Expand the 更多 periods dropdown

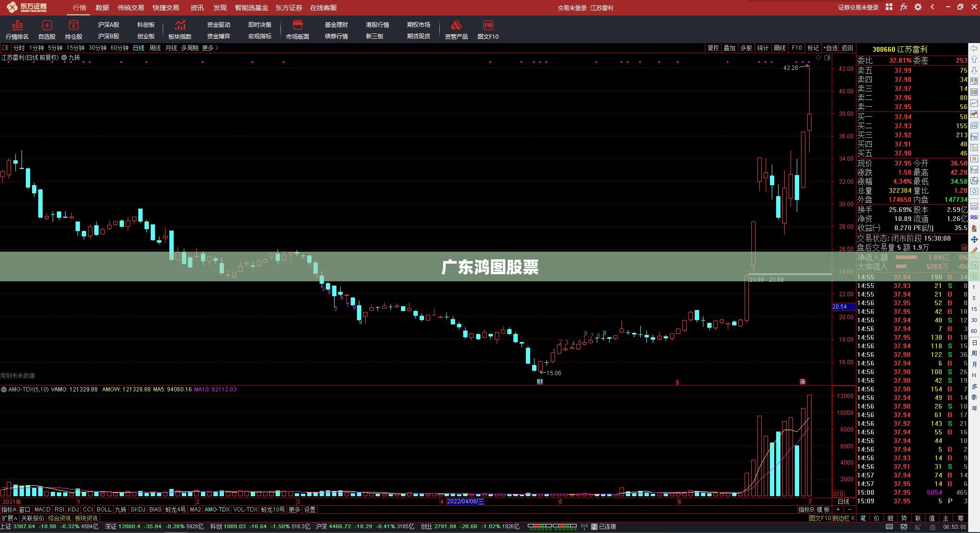pos(210,48)
